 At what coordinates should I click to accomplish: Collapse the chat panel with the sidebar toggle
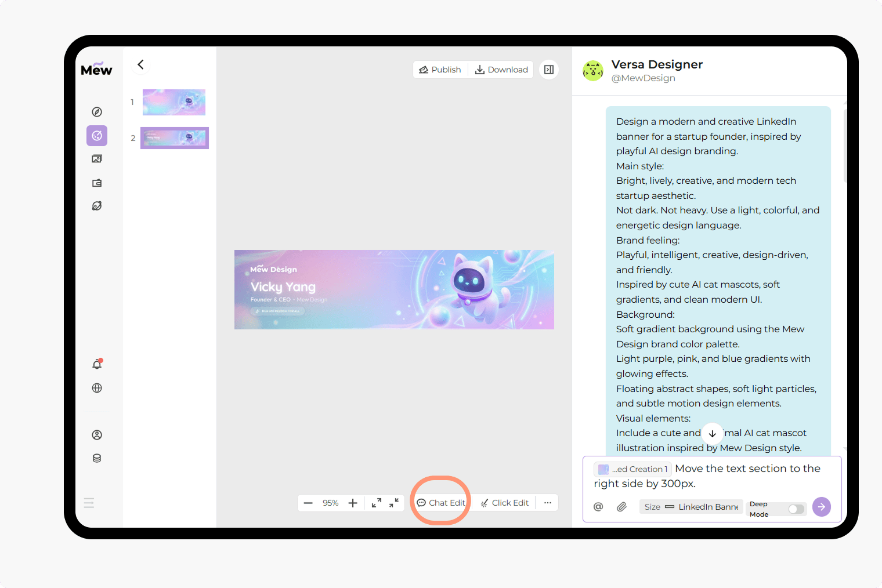[549, 69]
